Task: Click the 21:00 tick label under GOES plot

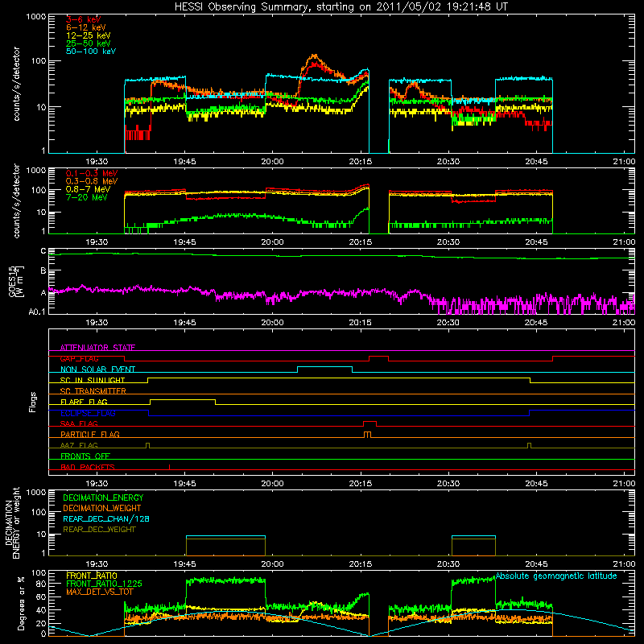Action: [x=624, y=323]
